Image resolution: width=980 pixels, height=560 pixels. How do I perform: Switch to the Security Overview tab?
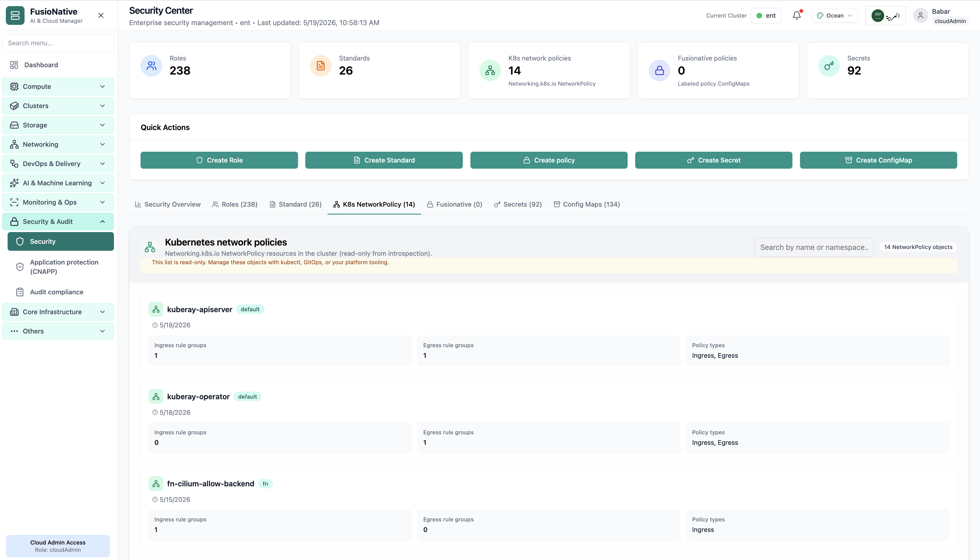[x=168, y=204]
